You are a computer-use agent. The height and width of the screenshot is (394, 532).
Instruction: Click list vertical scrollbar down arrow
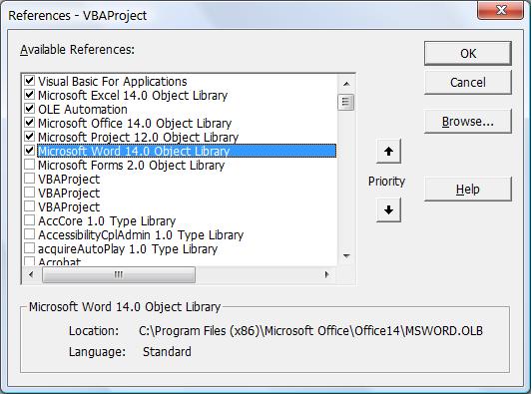tap(346, 256)
